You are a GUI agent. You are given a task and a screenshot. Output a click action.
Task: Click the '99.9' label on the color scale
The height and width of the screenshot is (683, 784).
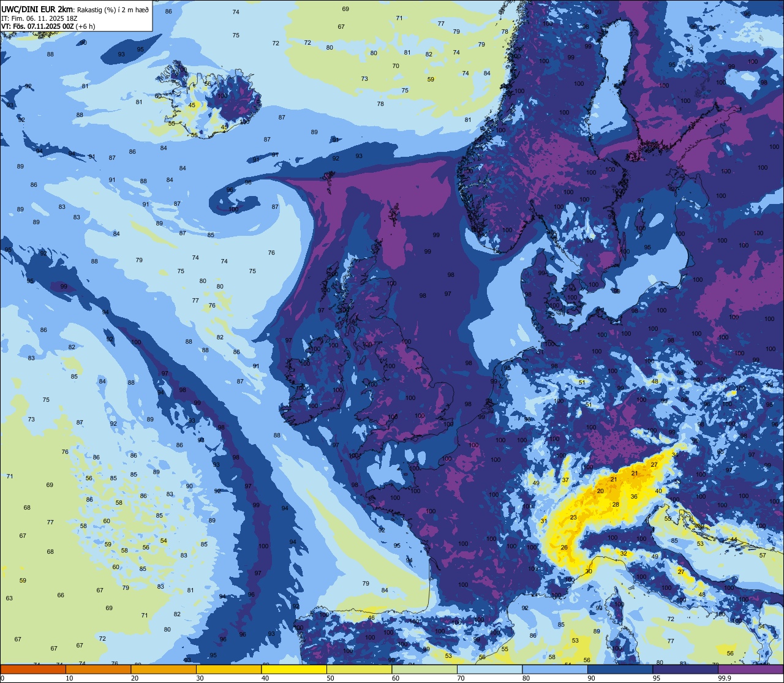coord(725,678)
